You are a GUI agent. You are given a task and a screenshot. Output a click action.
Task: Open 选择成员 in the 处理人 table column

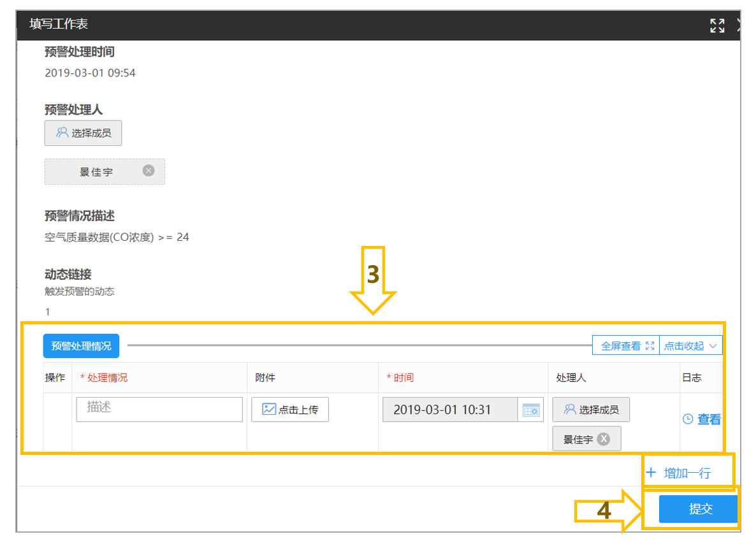click(x=591, y=410)
